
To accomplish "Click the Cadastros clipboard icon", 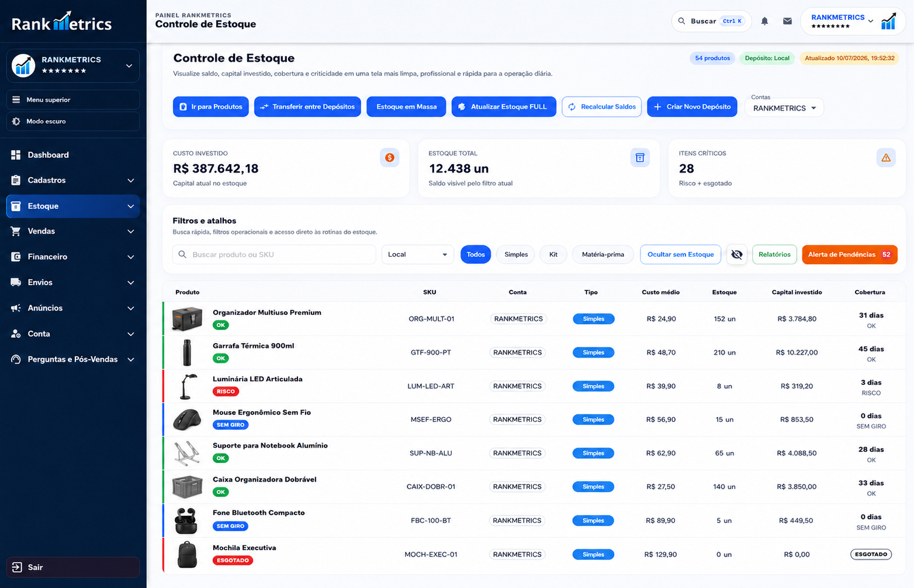I will pos(16,180).
